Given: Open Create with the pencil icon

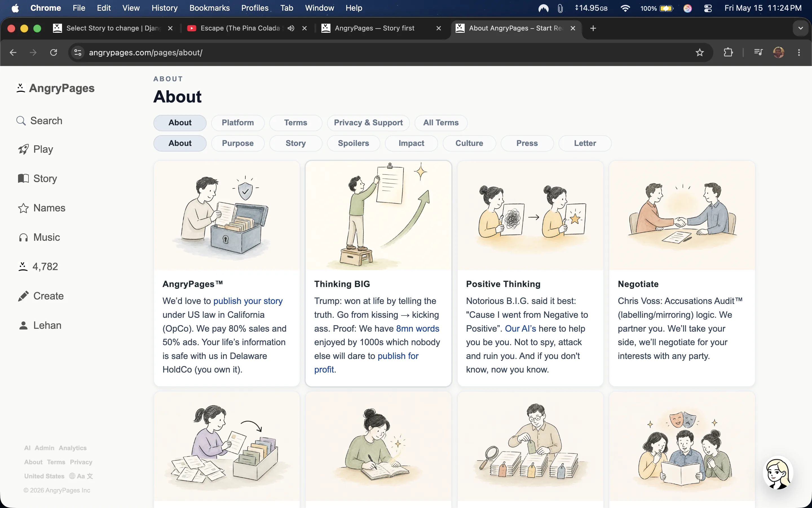Looking at the screenshot, I should [x=23, y=296].
